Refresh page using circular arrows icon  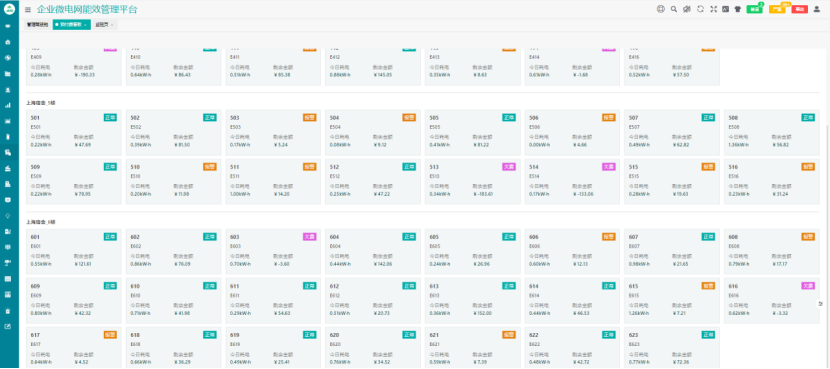(700, 9)
